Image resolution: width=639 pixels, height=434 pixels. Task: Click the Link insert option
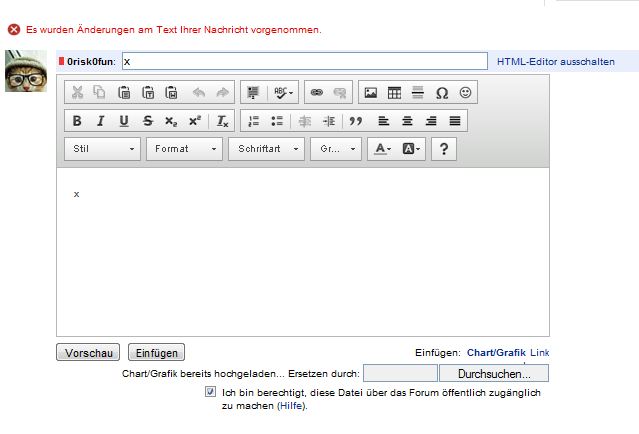pos(540,352)
